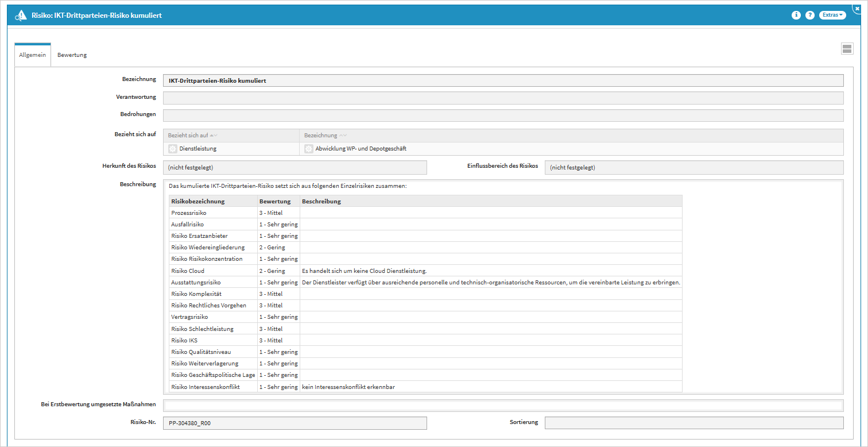
Task: Click gear icon beside Abwicklung WP- und Depotgeschäft
Action: click(x=309, y=149)
